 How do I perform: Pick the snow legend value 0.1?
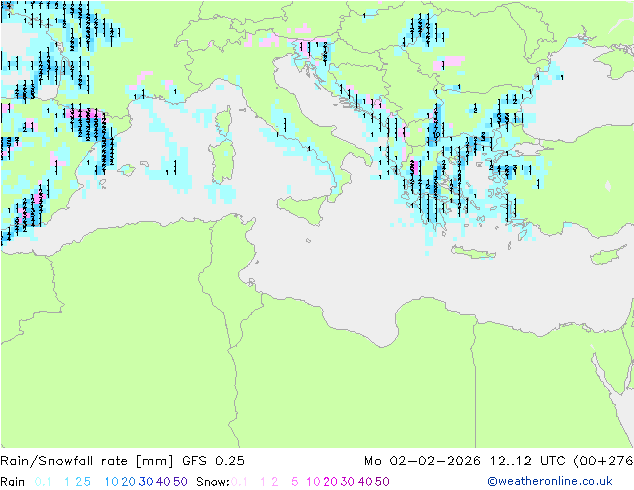[x=239, y=482]
